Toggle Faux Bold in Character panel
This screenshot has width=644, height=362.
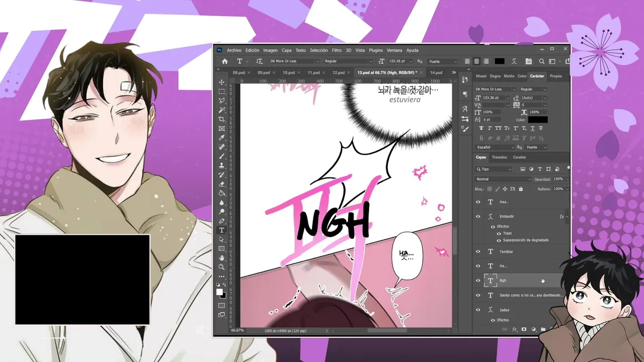click(480, 129)
